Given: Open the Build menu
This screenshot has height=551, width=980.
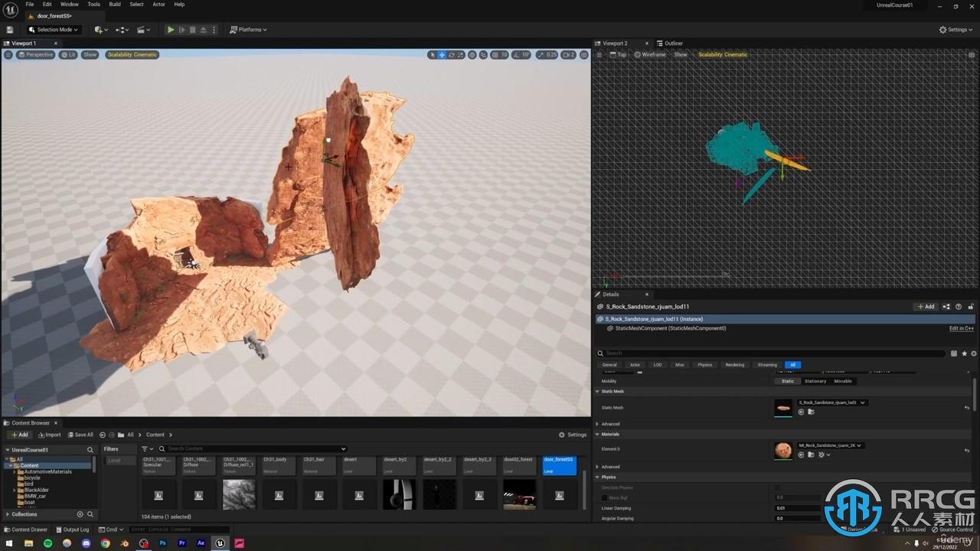Looking at the screenshot, I should point(115,4).
